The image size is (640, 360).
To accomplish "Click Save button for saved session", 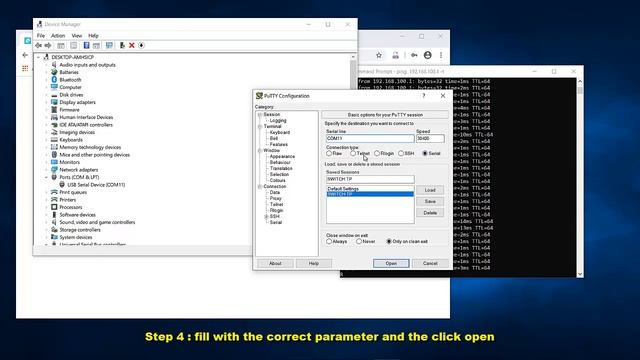I will tap(430, 202).
